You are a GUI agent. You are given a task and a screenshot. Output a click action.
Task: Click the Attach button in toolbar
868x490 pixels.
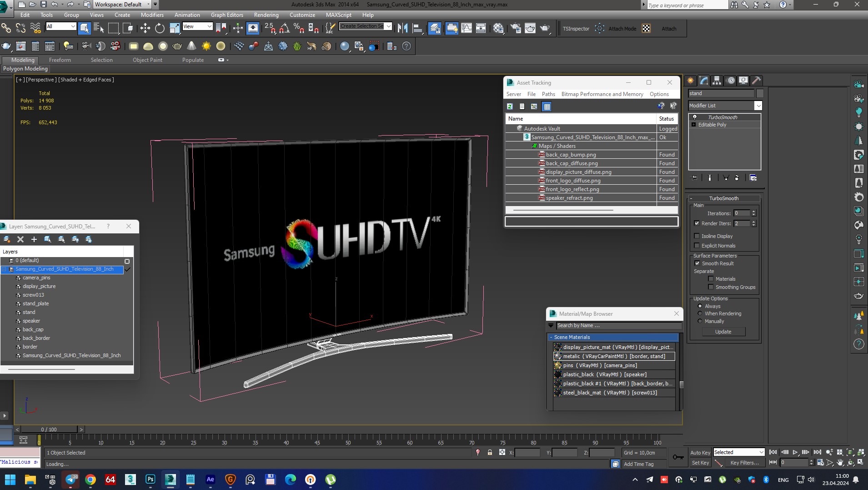pyautogui.click(x=668, y=28)
